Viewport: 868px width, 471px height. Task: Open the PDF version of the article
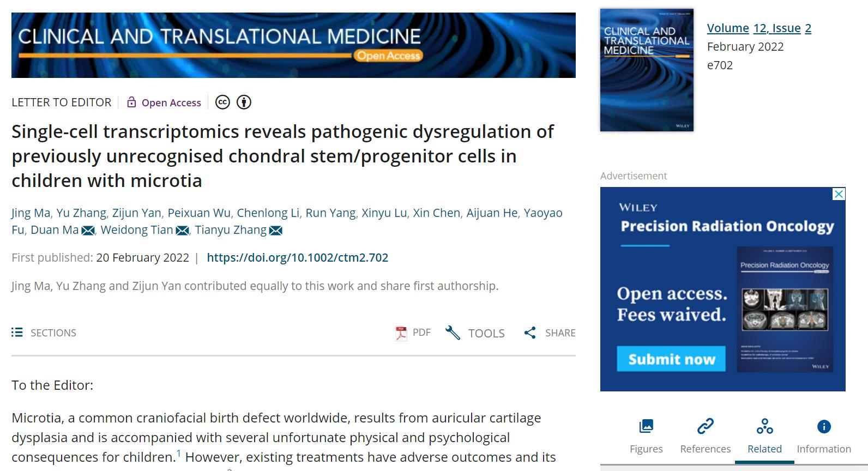tap(413, 333)
